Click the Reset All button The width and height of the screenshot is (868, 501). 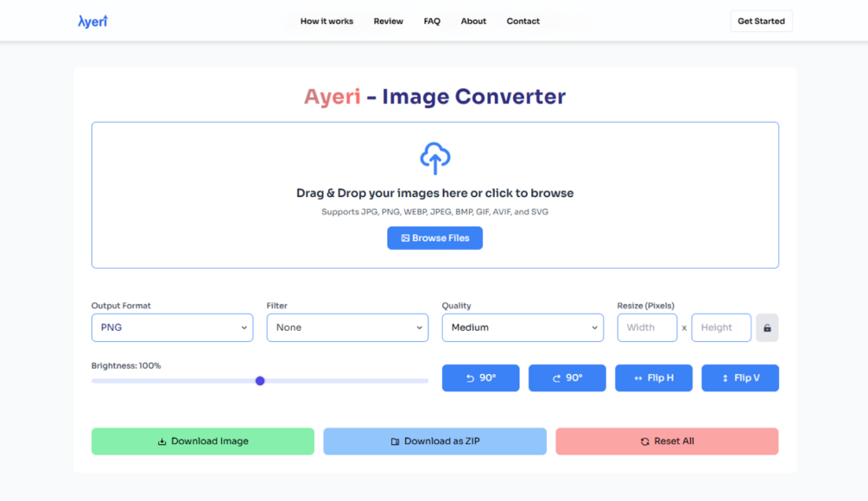coord(667,441)
